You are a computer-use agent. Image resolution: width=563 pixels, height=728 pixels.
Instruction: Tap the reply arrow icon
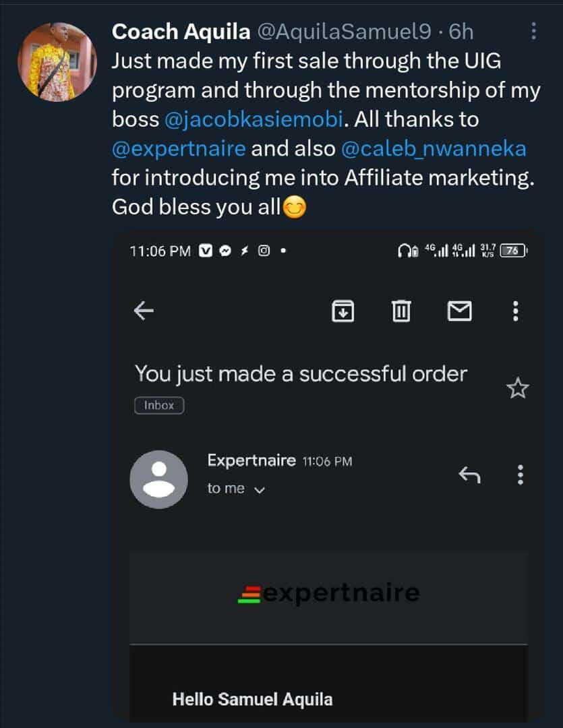click(469, 475)
